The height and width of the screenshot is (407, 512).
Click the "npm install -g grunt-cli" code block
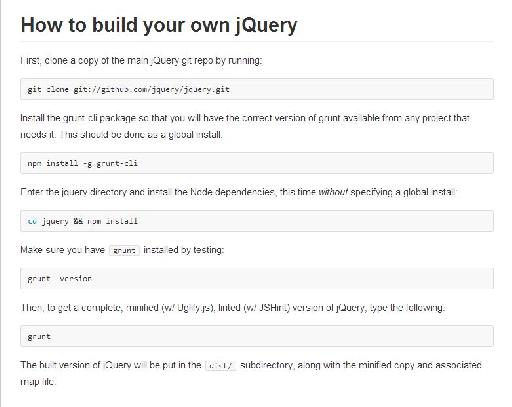[257, 163]
